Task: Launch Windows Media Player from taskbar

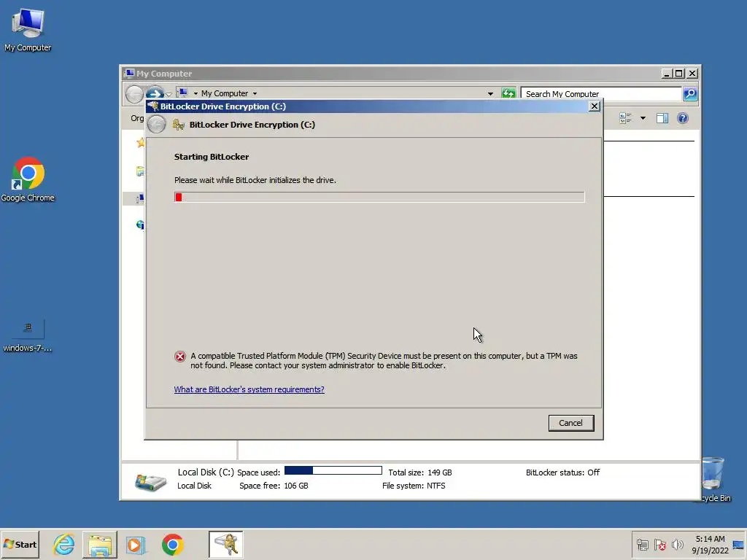Action: (135, 544)
